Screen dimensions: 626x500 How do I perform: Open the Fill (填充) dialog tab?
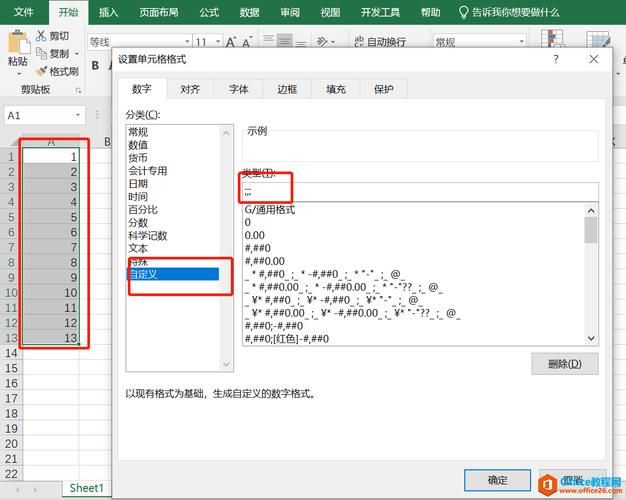[x=336, y=89]
